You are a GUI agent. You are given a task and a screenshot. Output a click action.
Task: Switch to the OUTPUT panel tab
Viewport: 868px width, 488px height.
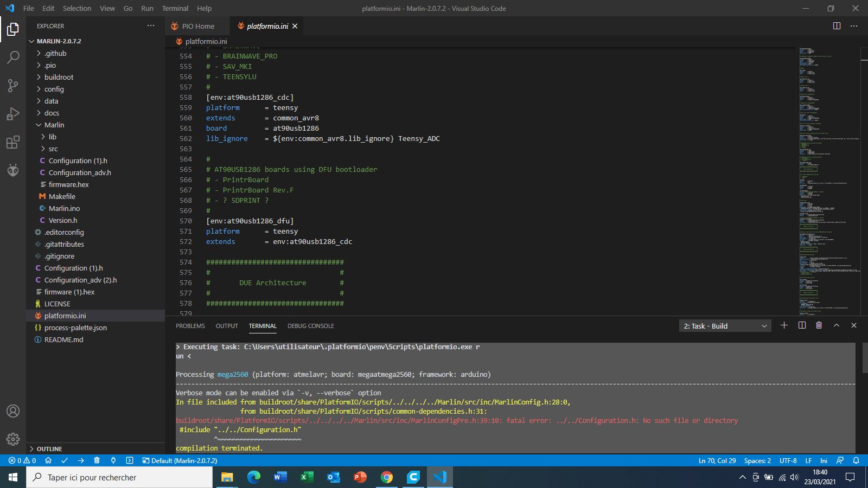coord(227,326)
